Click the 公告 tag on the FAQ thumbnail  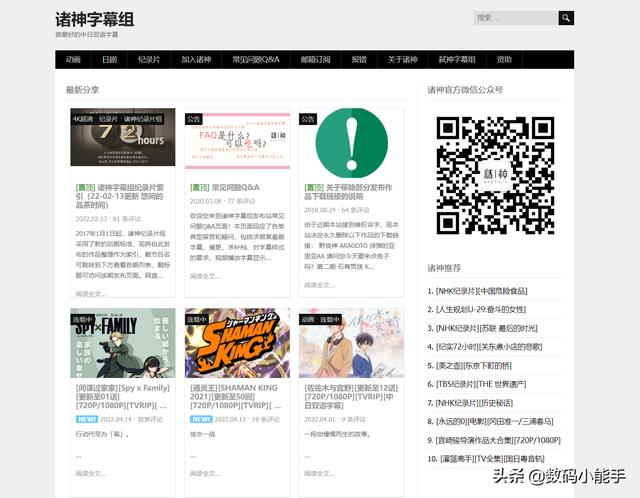(194, 119)
